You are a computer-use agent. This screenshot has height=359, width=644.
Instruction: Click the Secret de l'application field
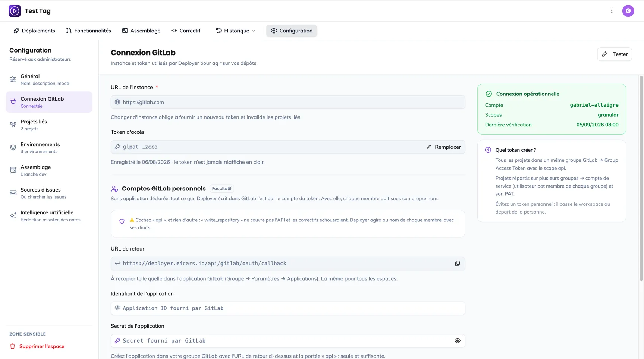point(288,341)
